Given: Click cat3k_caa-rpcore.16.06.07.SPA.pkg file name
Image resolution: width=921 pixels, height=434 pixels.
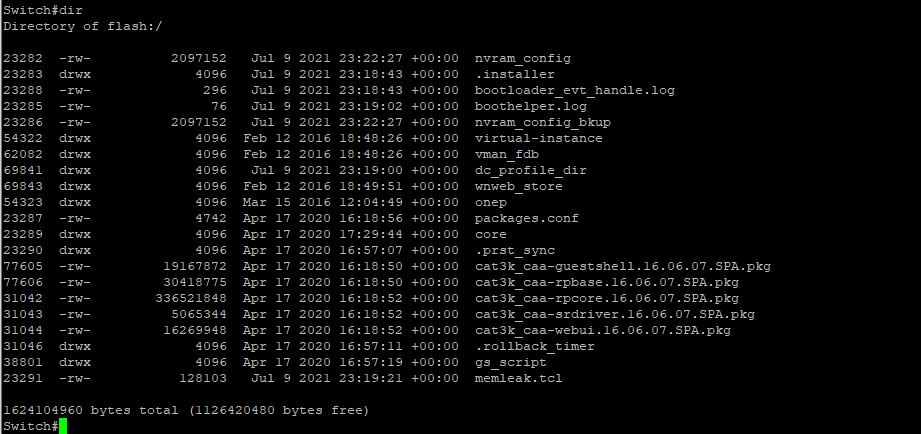Looking at the screenshot, I should click(x=607, y=298).
